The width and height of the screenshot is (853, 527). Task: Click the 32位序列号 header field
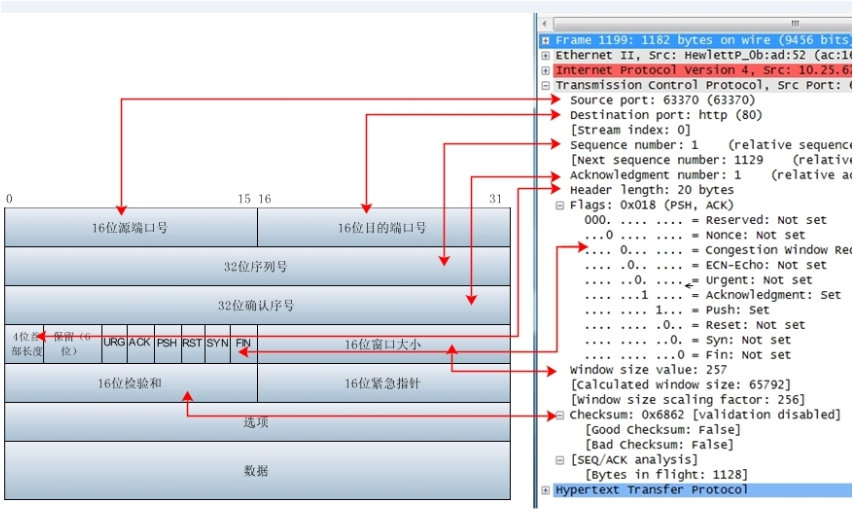click(x=257, y=266)
